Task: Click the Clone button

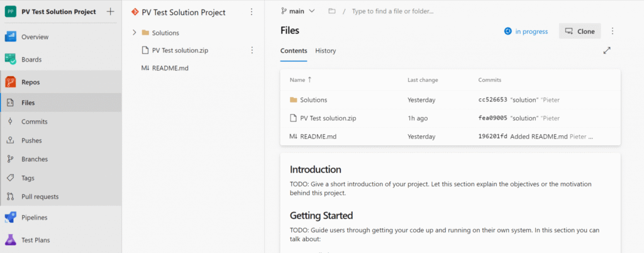Action: coord(580,31)
